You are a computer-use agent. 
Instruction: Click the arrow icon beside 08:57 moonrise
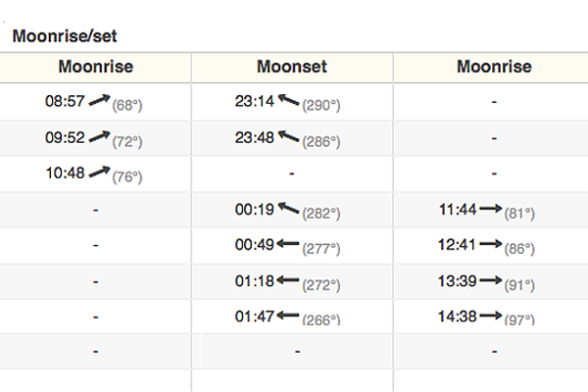pos(99,100)
